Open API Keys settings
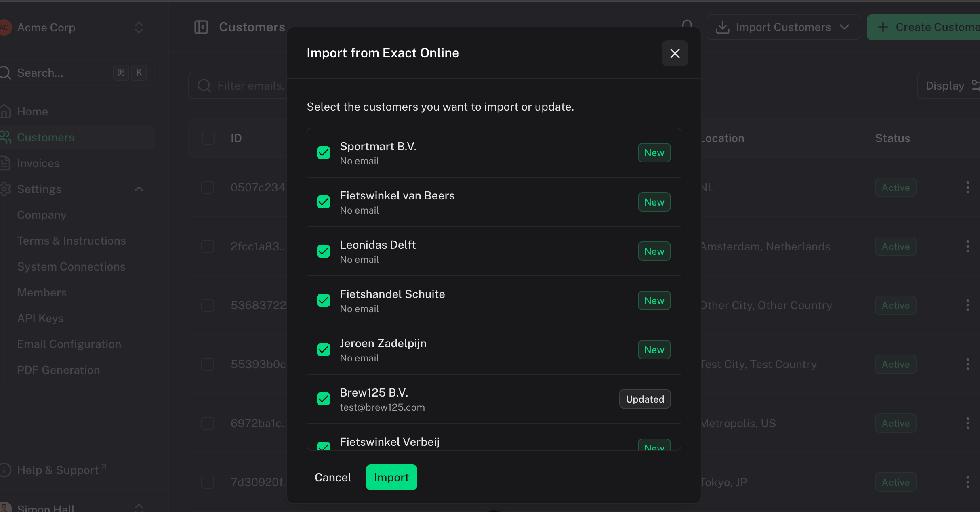The height and width of the screenshot is (512, 980). click(x=40, y=318)
